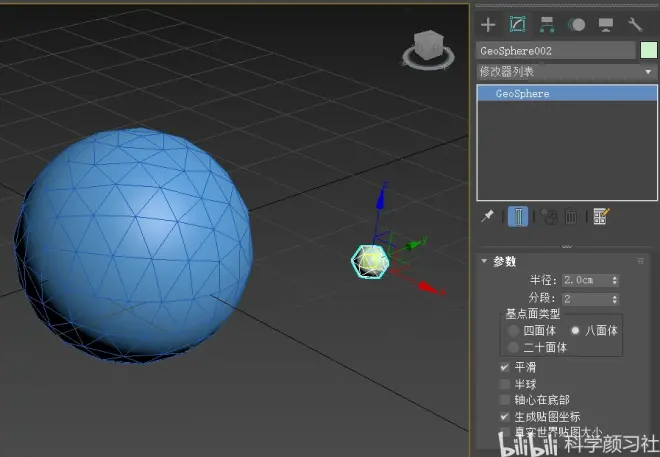The image size is (660, 457).
Task: Open the Hierarchy panel tab
Action: pos(547,25)
